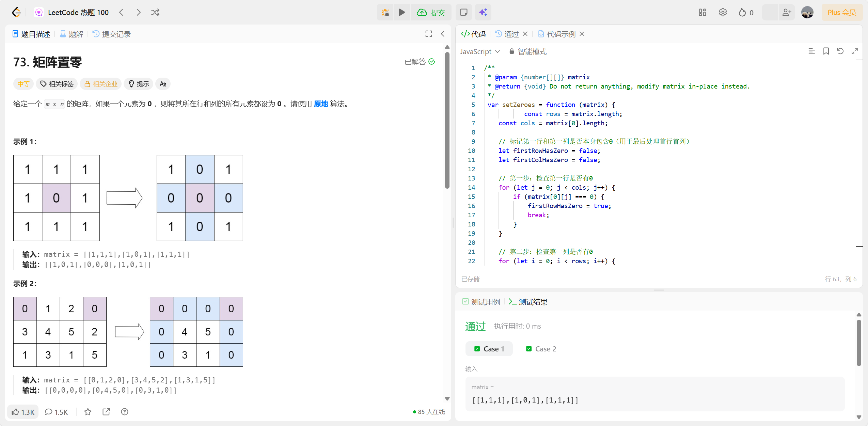The width and height of the screenshot is (868, 426).
Task: Collapse the description panel chevron
Action: [442, 34]
